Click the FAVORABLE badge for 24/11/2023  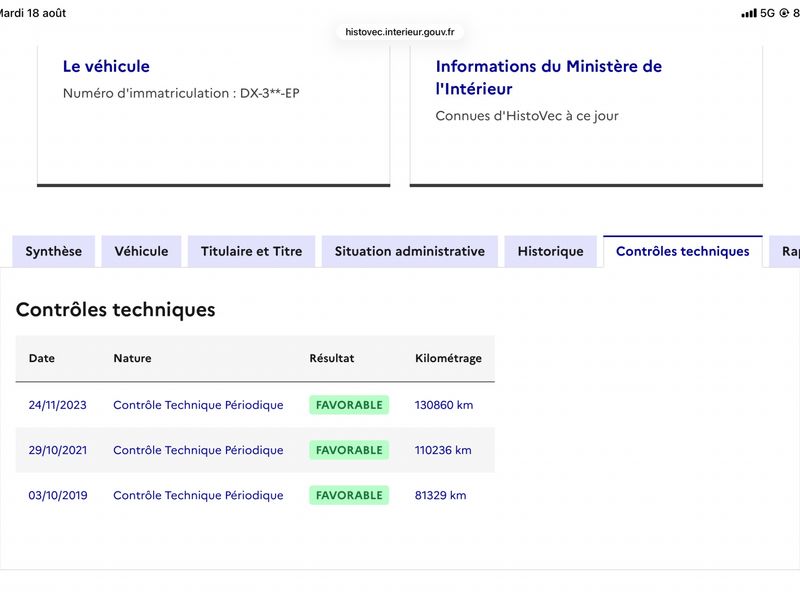tap(349, 405)
